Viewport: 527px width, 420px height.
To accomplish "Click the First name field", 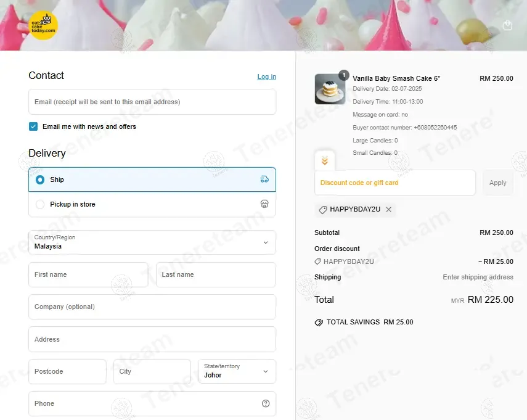I will click(88, 274).
